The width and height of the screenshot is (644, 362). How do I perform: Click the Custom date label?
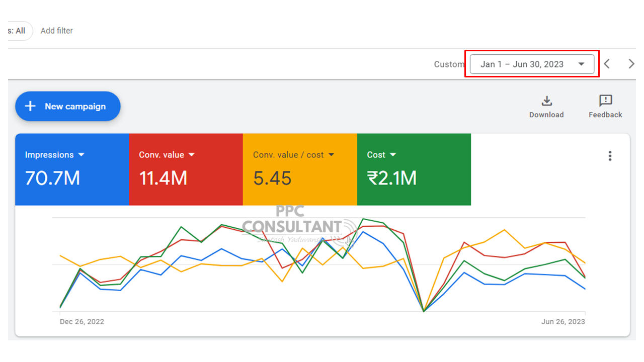(x=449, y=64)
